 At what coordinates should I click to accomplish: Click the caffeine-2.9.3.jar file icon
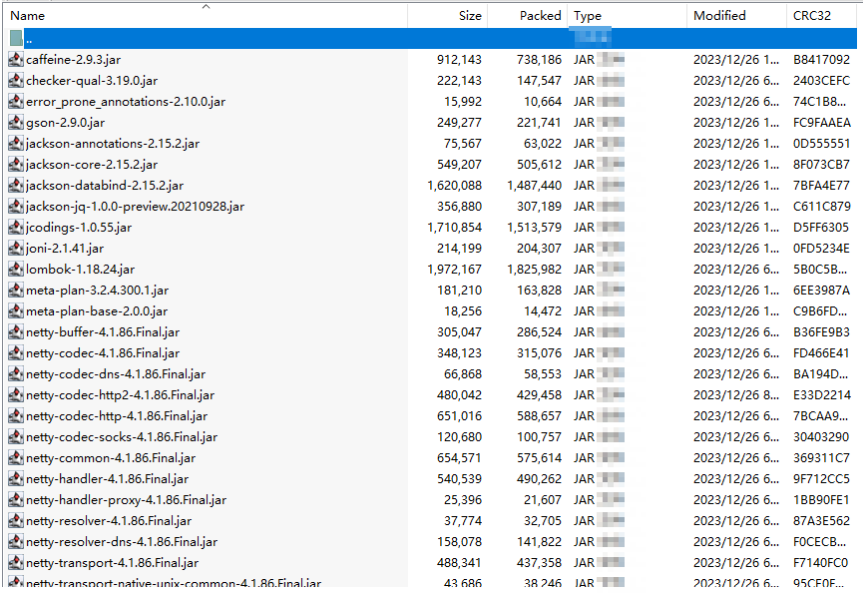(x=15, y=60)
